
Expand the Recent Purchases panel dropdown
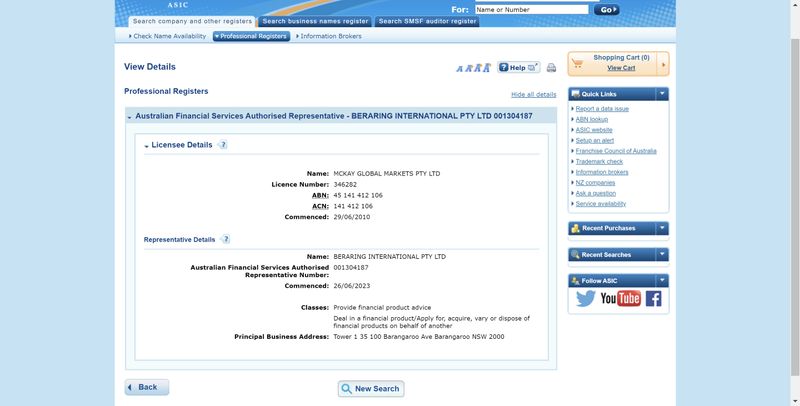[x=662, y=228]
